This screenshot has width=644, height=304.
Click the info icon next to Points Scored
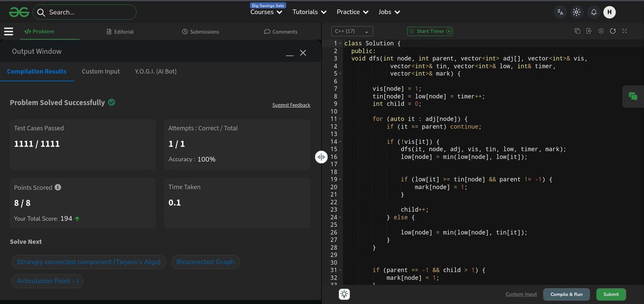point(58,188)
